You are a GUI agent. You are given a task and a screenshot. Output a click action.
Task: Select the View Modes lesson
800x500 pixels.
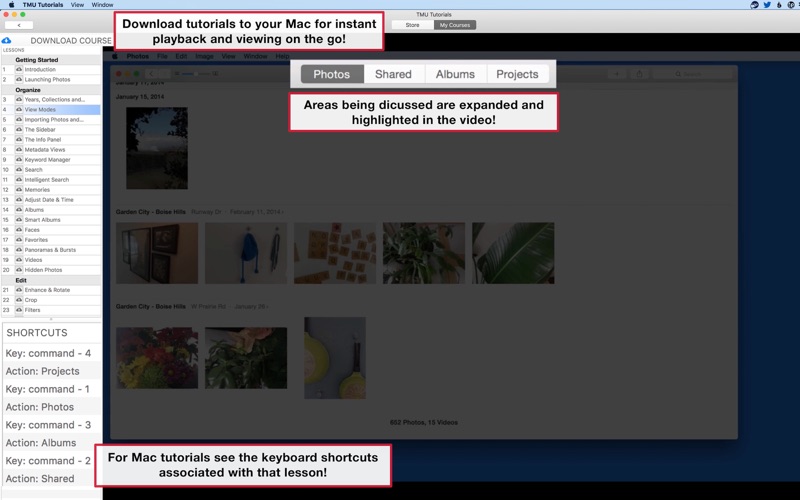click(x=51, y=110)
